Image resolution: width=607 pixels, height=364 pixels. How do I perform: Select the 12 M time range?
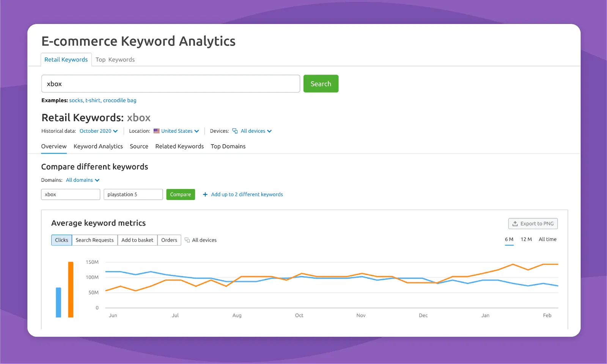(x=527, y=239)
